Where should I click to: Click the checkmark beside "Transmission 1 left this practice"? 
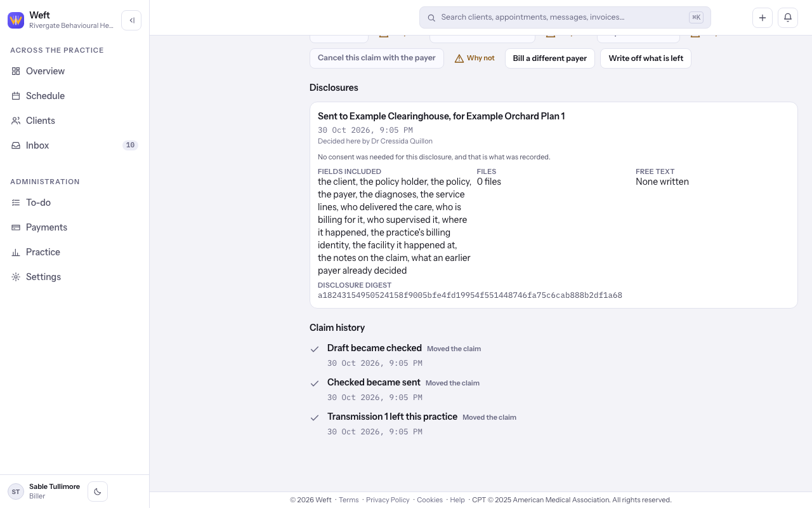click(315, 418)
